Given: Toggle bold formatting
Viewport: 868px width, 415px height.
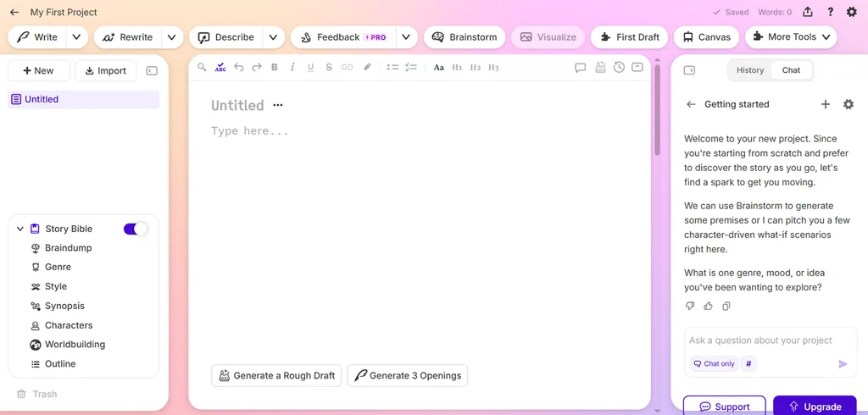Looking at the screenshot, I should 274,67.
